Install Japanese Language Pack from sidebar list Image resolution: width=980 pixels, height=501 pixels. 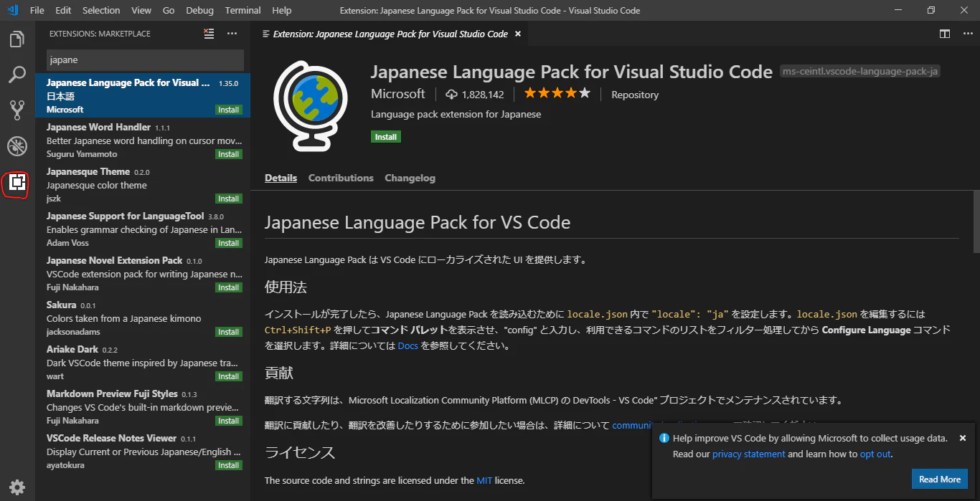pos(229,110)
